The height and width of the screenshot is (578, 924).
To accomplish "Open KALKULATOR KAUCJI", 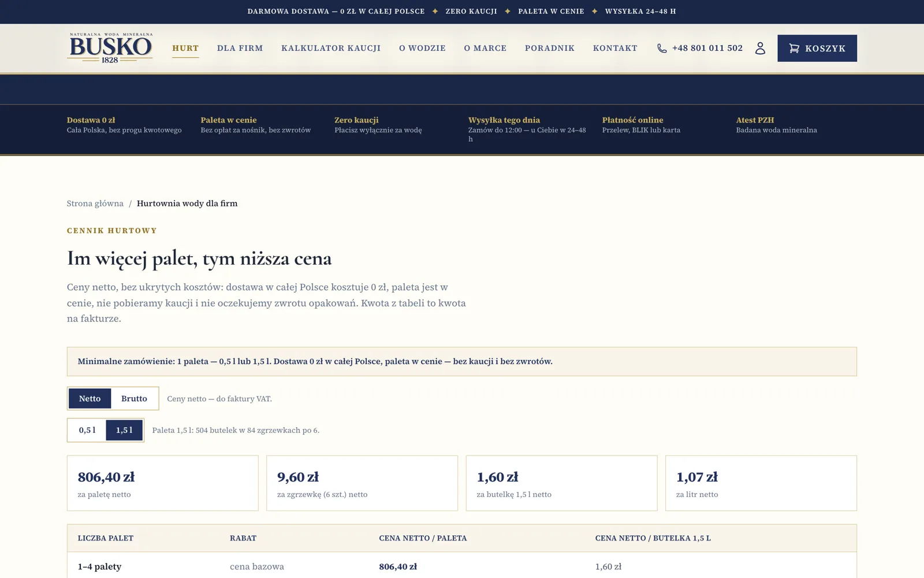I will tap(331, 48).
